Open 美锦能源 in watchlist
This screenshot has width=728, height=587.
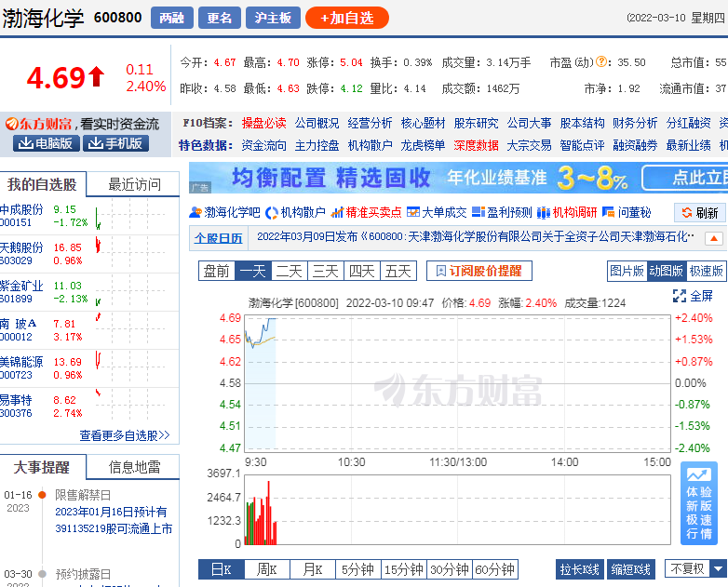click(21, 362)
